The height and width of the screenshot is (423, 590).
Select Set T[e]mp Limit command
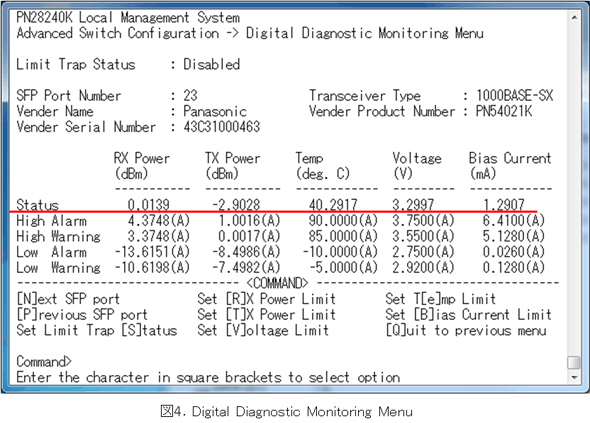(x=441, y=299)
